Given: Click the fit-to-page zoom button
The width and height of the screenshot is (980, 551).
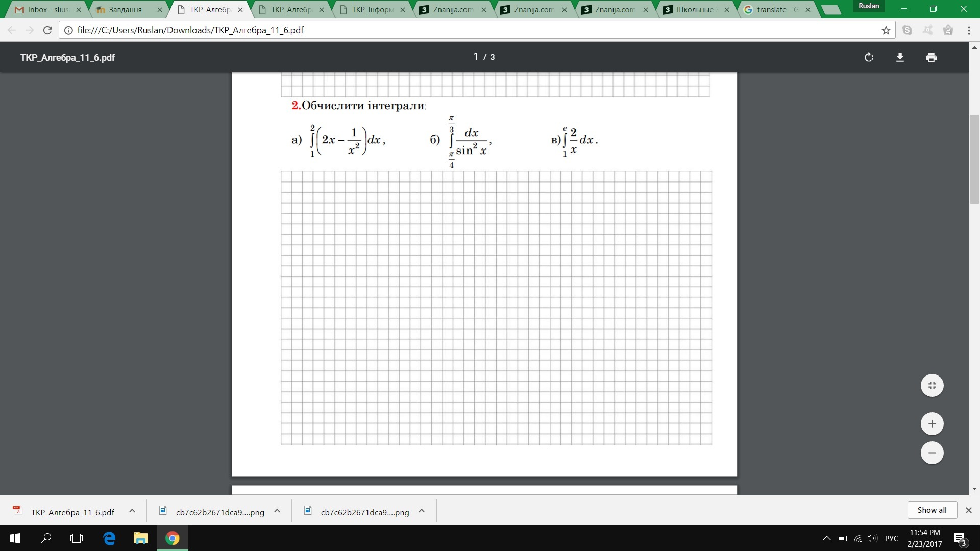Looking at the screenshot, I should coord(932,386).
